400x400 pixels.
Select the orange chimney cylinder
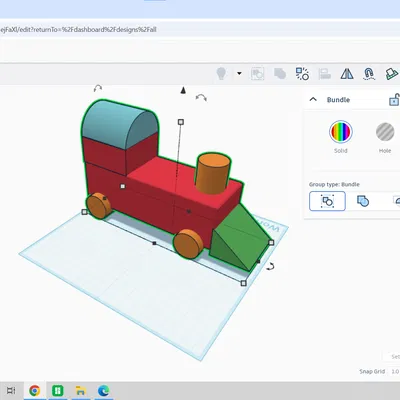[x=213, y=174]
